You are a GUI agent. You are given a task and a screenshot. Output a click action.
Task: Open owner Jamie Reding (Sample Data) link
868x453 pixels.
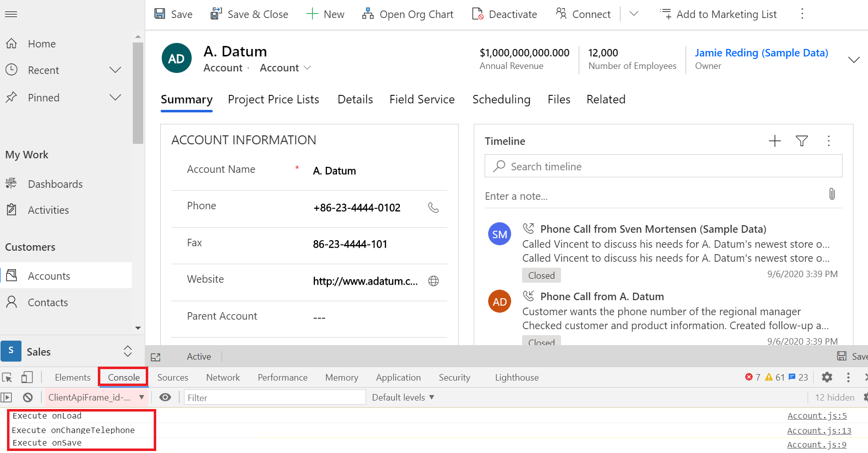761,53
